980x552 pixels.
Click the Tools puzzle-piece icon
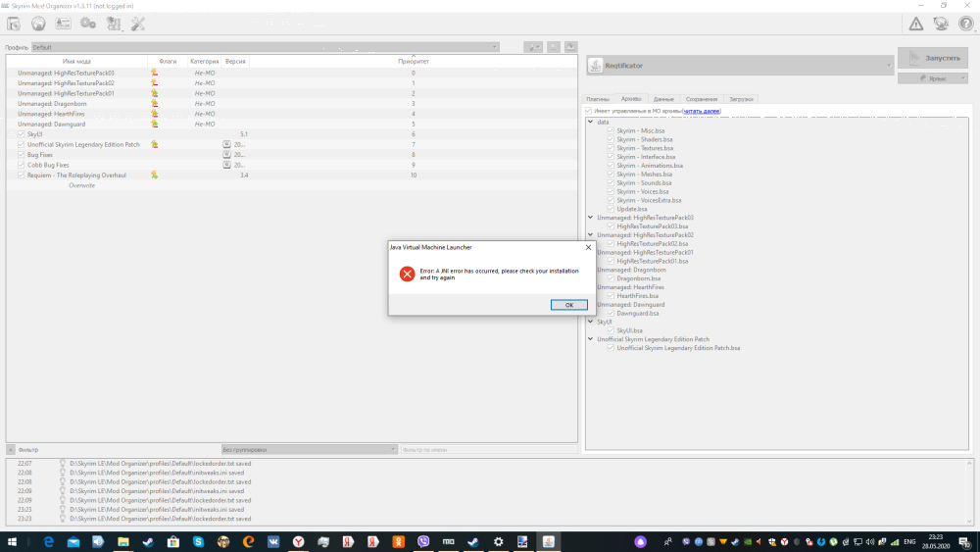[113, 24]
